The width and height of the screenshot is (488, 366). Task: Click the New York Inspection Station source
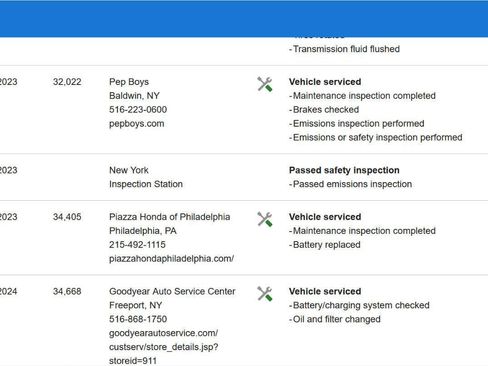[146, 177]
